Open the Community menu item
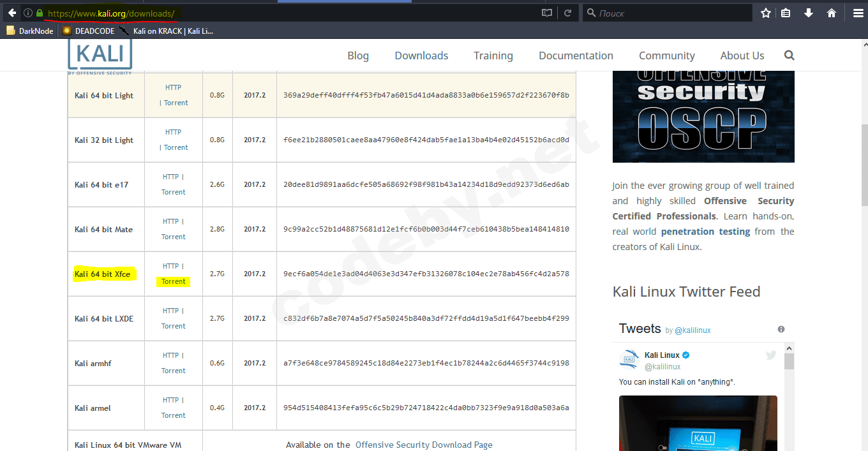 tap(667, 55)
